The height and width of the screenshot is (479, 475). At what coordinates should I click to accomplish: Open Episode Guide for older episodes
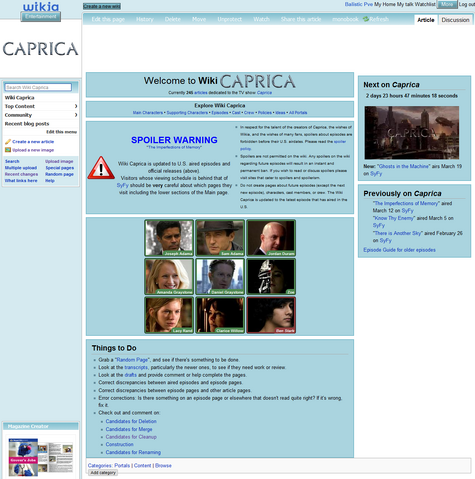tap(399, 250)
